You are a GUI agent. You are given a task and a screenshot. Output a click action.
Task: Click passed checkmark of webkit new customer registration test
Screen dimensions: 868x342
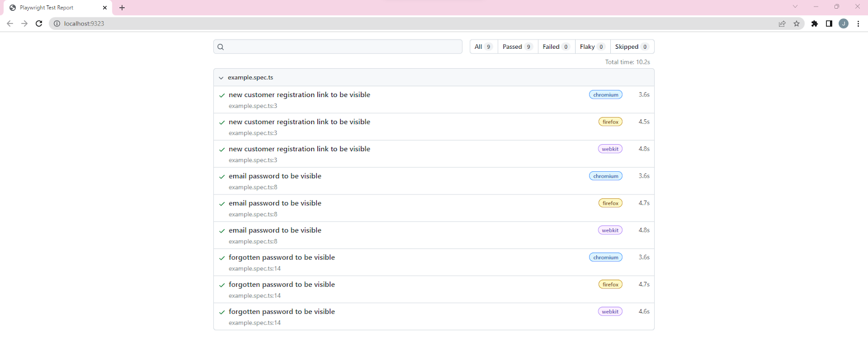[x=222, y=150]
